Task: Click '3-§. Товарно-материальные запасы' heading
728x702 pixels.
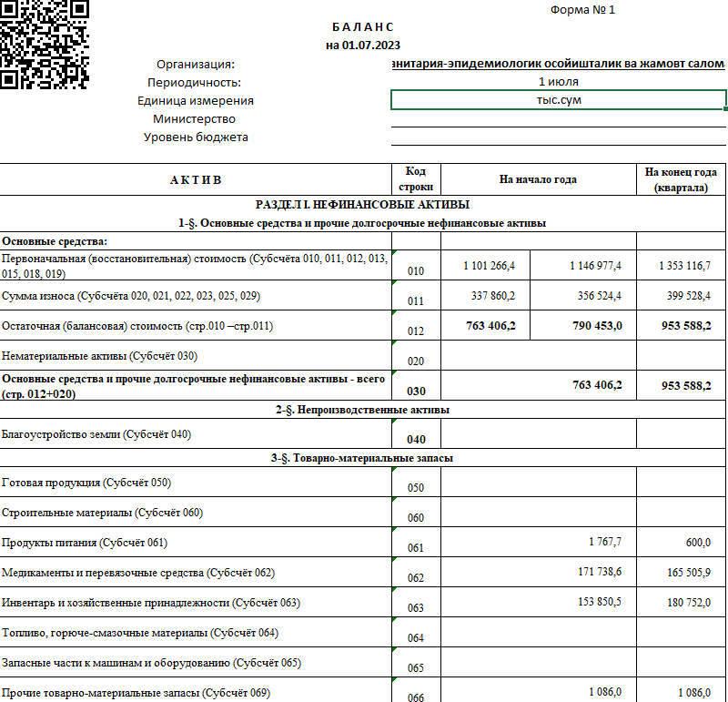Action: tap(362, 458)
